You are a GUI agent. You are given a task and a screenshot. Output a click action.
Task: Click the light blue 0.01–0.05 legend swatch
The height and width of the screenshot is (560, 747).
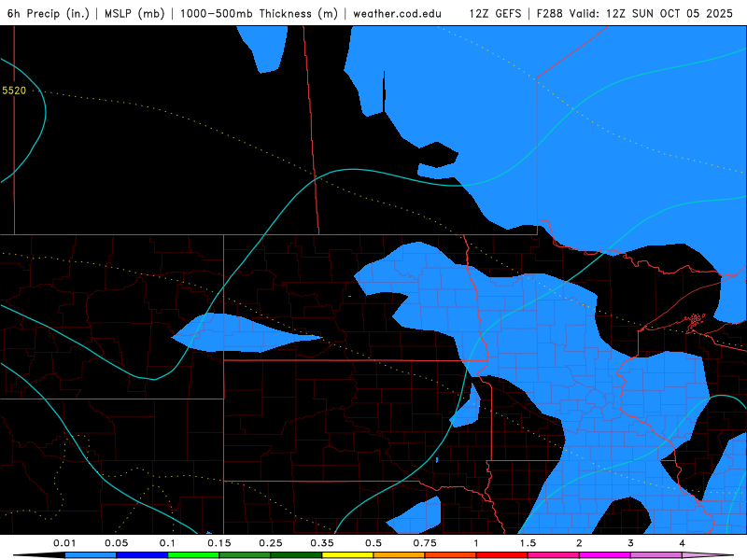coord(91,555)
